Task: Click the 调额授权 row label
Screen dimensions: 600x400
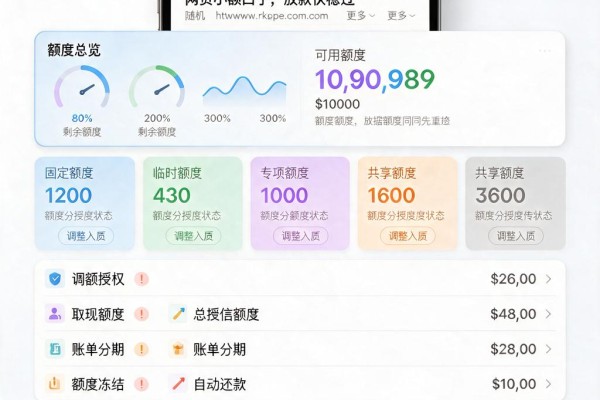Action: (98, 279)
